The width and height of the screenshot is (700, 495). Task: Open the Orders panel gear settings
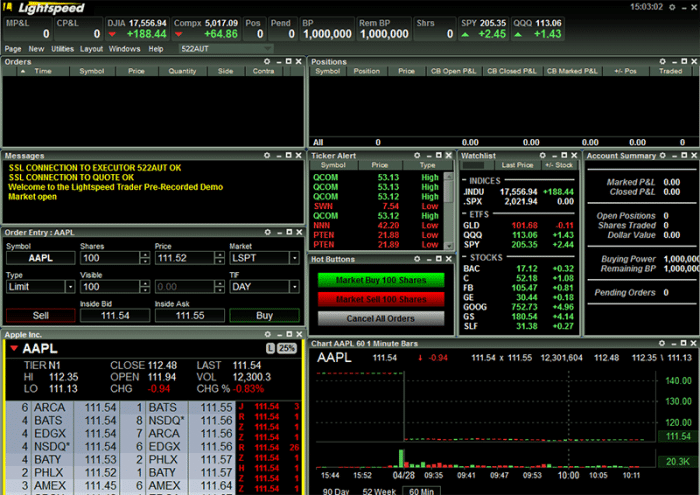click(x=267, y=62)
